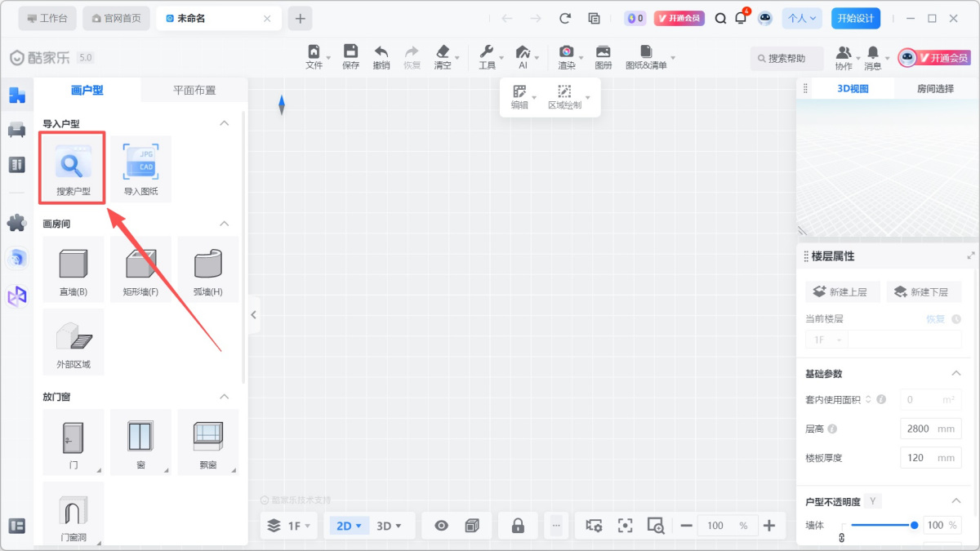Image resolution: width=980 pixels, height=551 pixels.
Task: Open the Render (渲染) camera tool
Action: (x=566, y=56)
